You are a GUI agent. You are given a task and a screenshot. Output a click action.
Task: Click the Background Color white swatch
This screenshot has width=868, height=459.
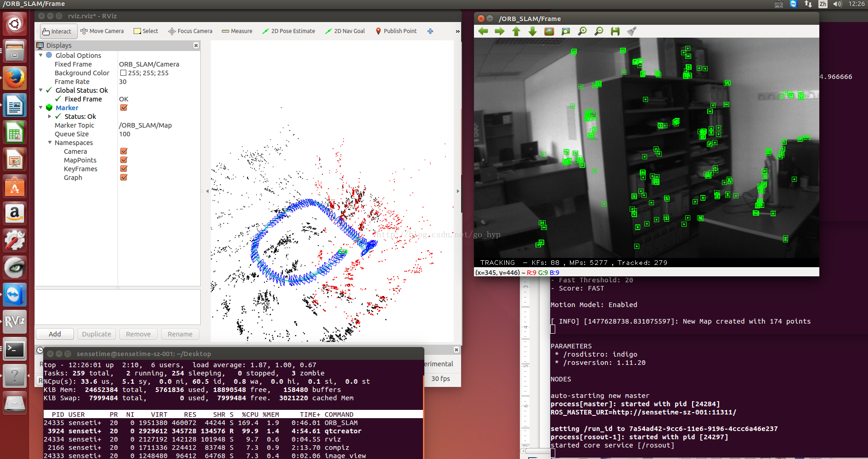pyautogui.click(x=123, y=73)
